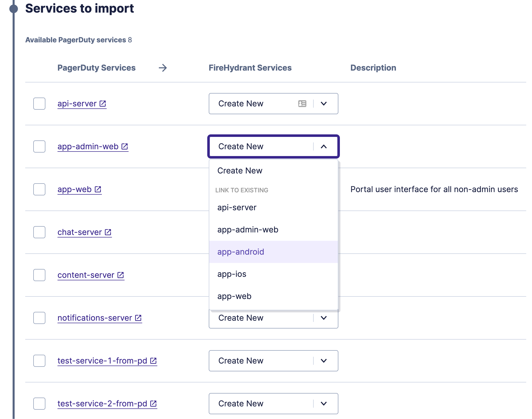532x419 pixels.
Task: Expand the test-service-2-from-pd dropdown chevron
Action: 324,404
